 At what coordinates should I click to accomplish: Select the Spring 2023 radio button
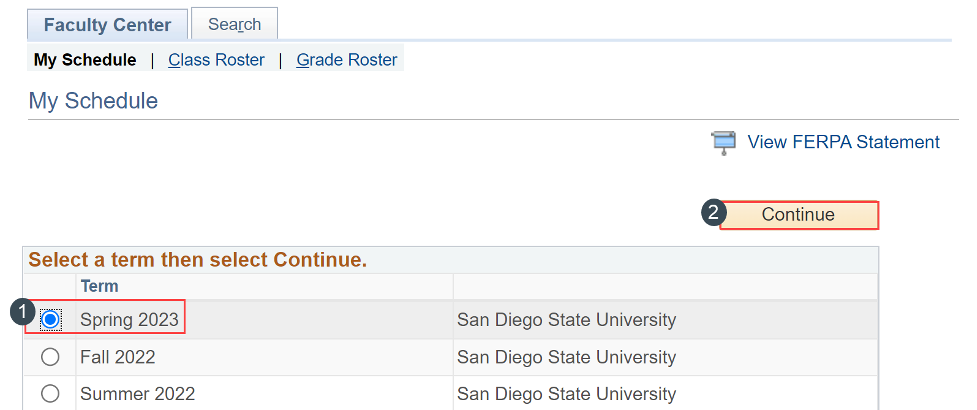tap(50, 320)
